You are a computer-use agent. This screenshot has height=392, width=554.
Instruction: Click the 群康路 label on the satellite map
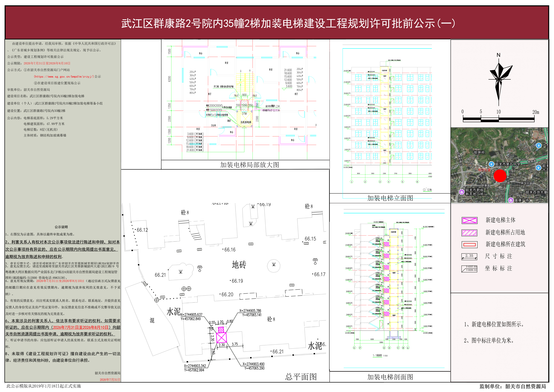coord(486,186)
